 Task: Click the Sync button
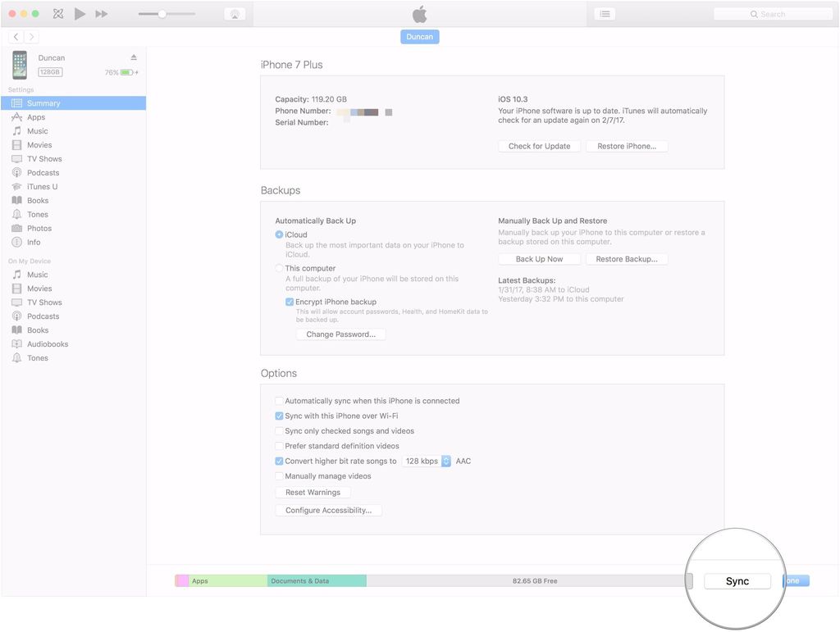(x=737, y=580)
